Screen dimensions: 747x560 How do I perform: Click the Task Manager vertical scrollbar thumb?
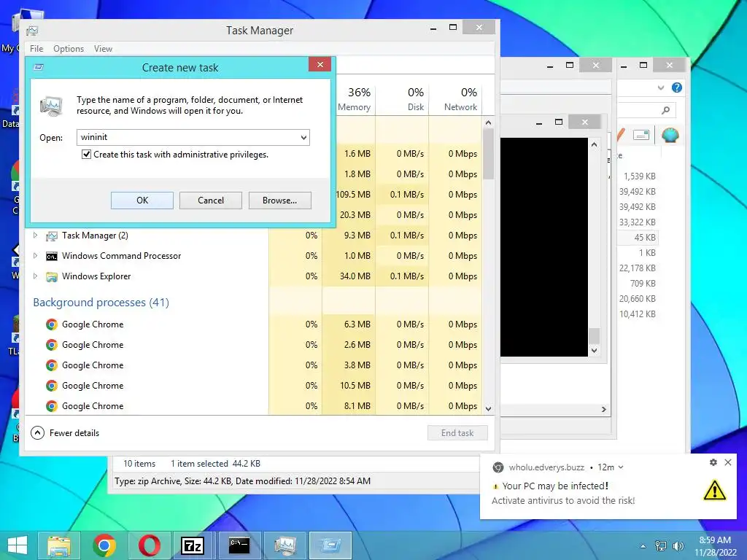point(488,153)
